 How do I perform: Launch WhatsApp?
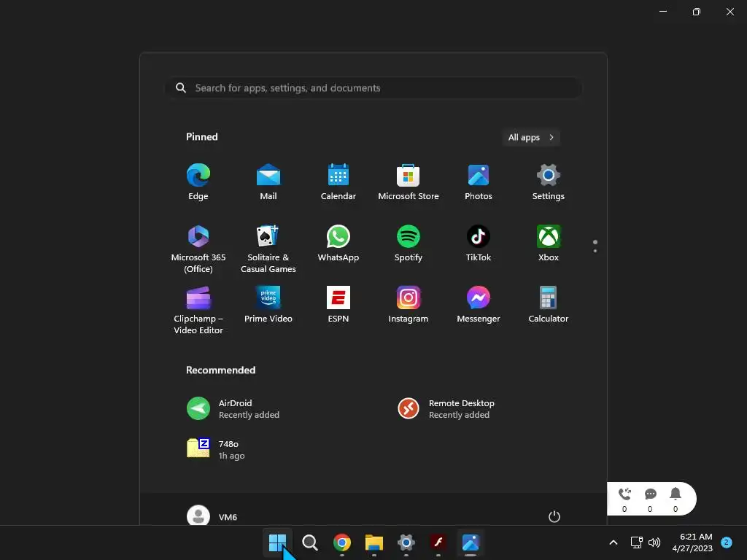tap(338, 244)
